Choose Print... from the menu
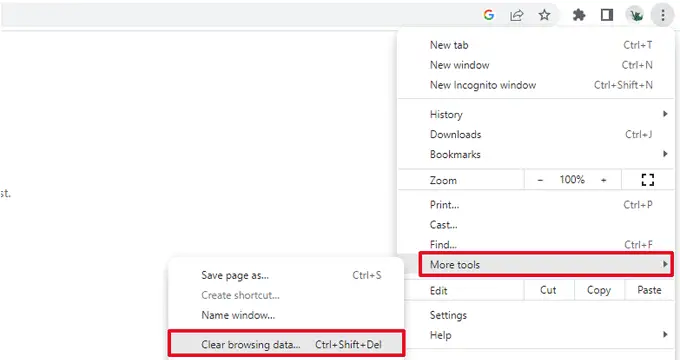 (536, 205)
